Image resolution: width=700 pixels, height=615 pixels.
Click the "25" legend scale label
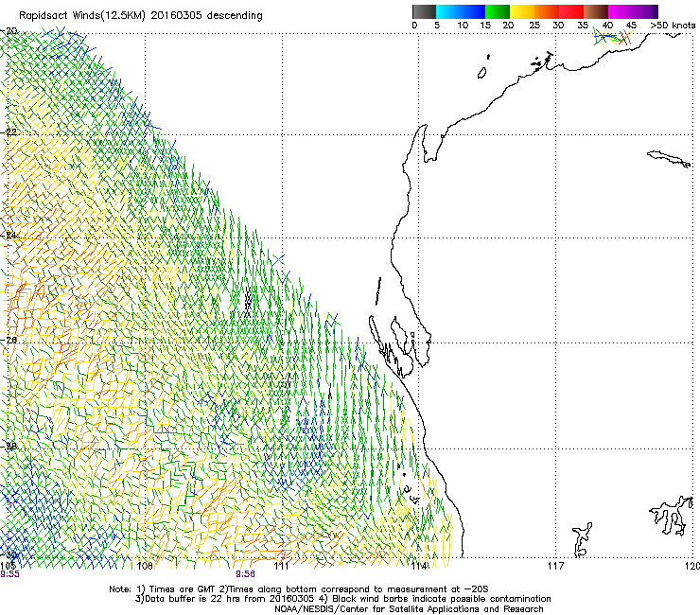[534, 26]
